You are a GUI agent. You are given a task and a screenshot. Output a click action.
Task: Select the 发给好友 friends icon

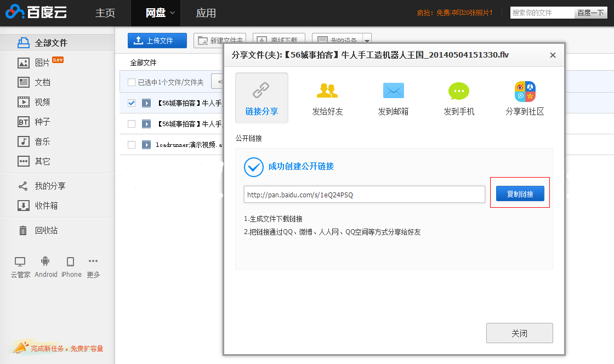pos(327,90)
